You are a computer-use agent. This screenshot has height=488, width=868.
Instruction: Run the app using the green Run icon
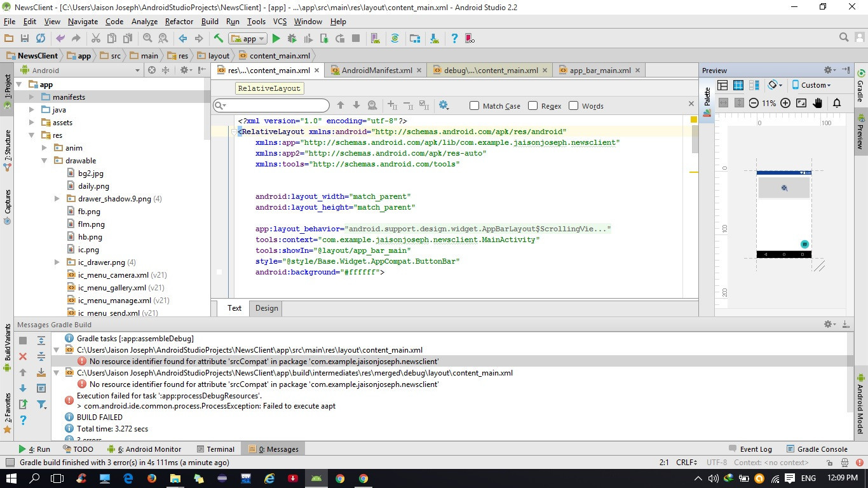coord(275,38)
